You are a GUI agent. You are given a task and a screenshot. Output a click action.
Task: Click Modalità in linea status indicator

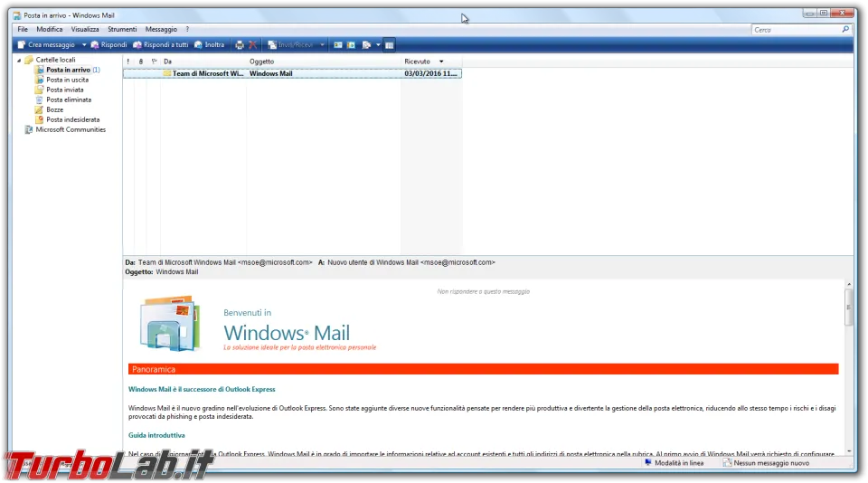click(x=675, y=463)
